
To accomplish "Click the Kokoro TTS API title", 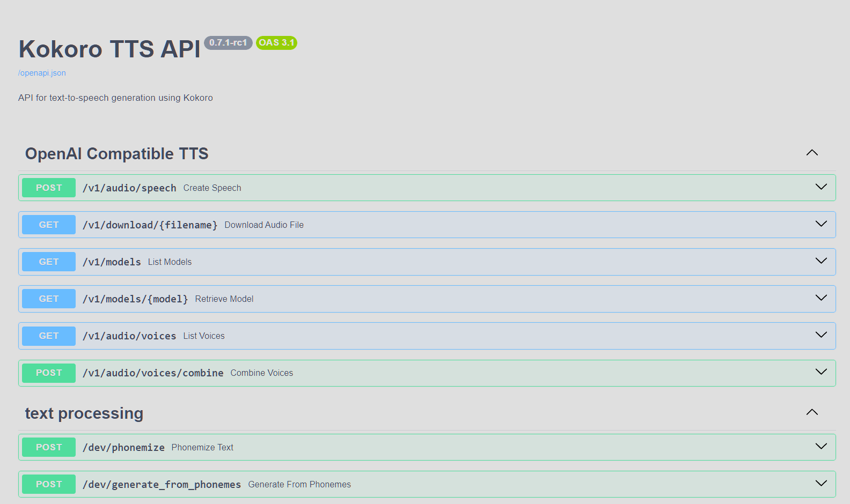I will (109, 49).
